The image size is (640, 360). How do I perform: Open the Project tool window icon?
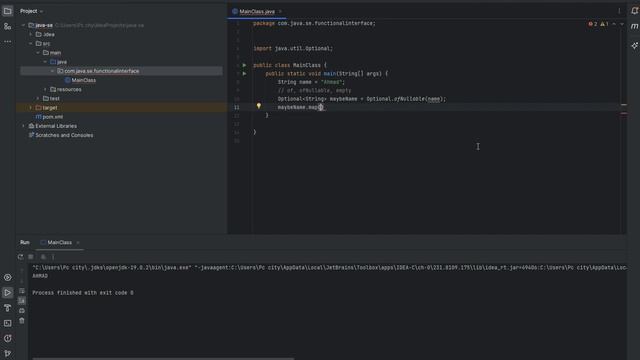(7, 11)
